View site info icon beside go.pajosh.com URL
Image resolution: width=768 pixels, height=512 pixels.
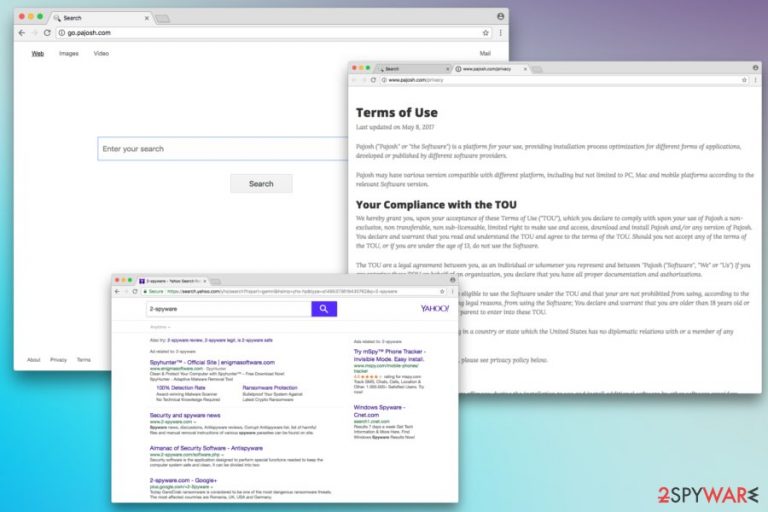click(62, 33)
